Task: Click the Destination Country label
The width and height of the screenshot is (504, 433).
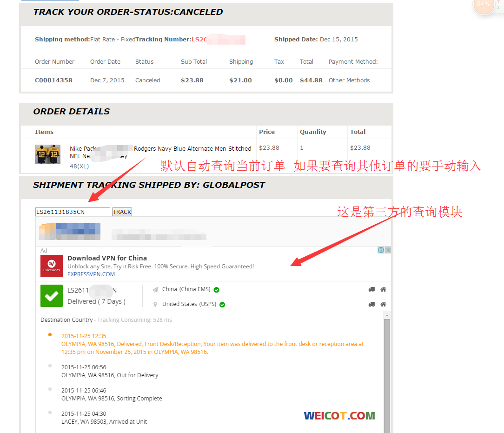Action: 66,320
